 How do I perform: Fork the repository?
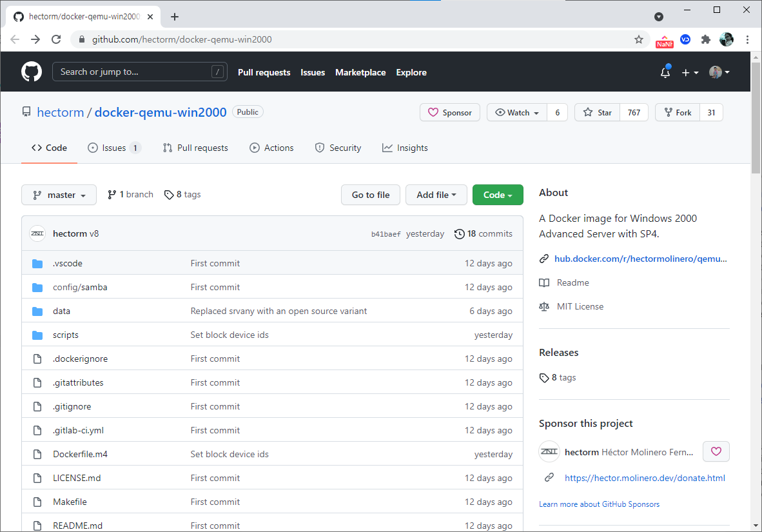pos(678,112)
